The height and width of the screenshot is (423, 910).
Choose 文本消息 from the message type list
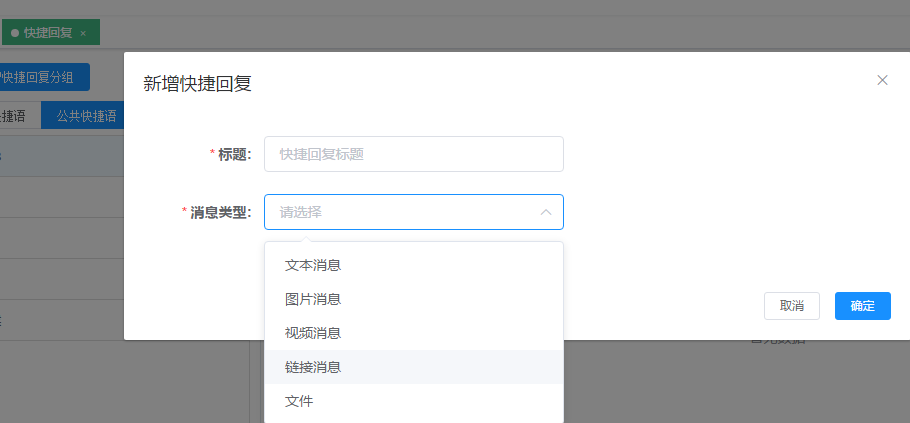[x=313, y=265]
